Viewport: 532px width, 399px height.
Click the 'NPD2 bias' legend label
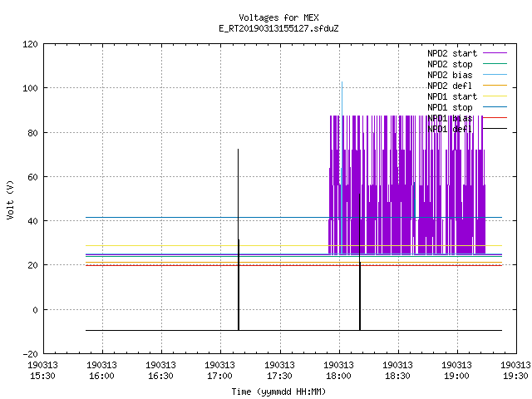tap(450, 75)
